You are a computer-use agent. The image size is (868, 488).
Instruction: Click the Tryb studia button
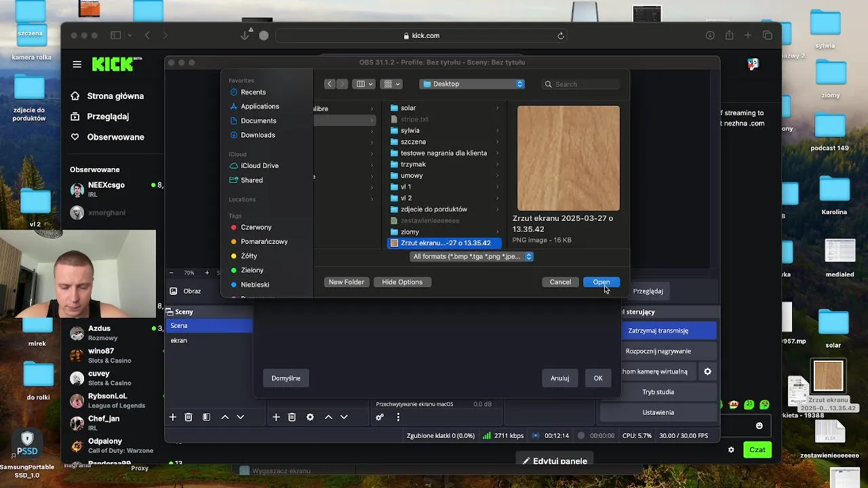[x=658, y=392]
